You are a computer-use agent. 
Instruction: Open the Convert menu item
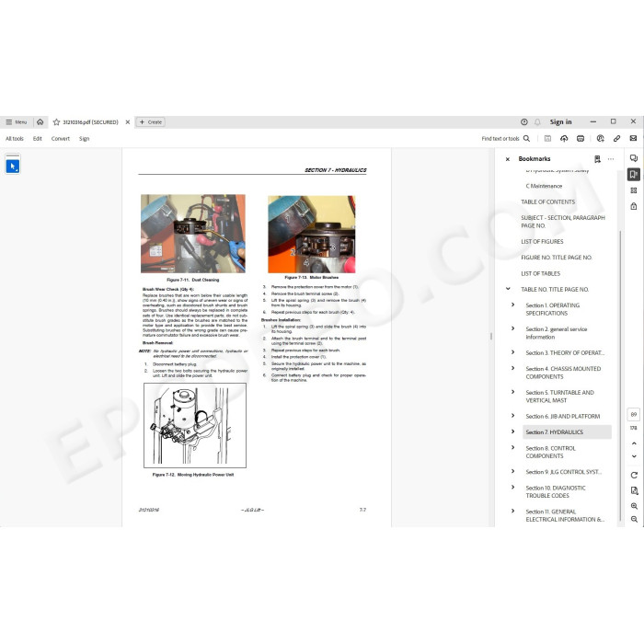click(61, 139)
